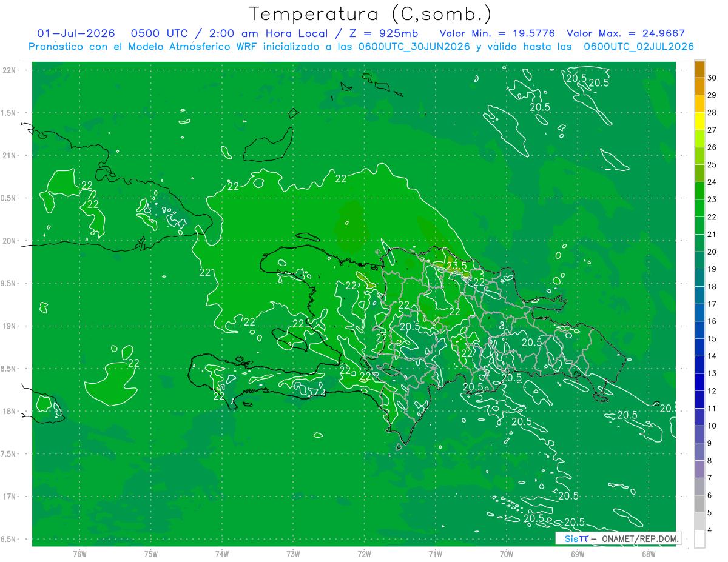Viewport: 728px width, 562px height.
Task: Click legend value '30' on color bar
Action: click(x=712, y=78)
